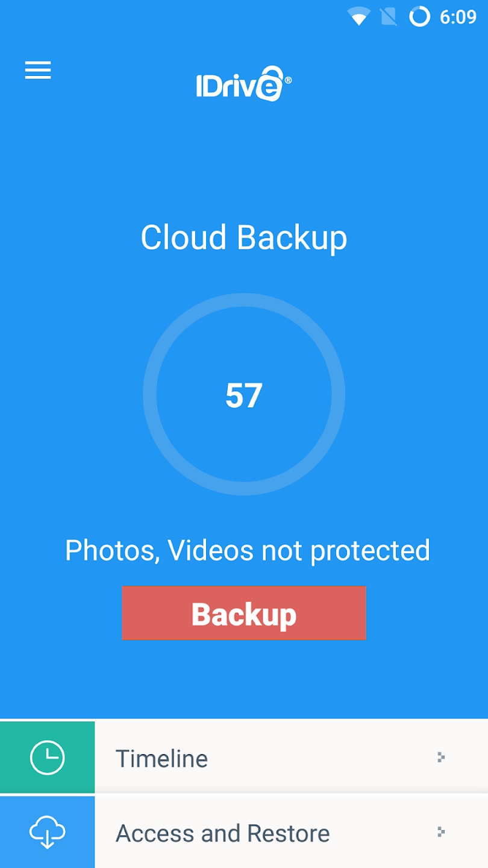Tap the cloud download restore icon
Screen dimensions: 488x868
(x=48, y=833)
